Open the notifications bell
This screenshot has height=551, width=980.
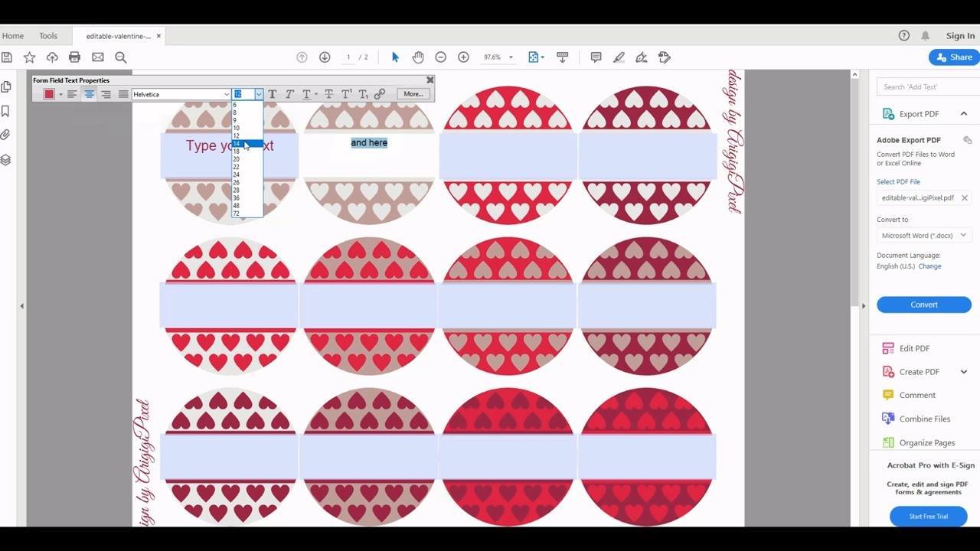(926, 36)
